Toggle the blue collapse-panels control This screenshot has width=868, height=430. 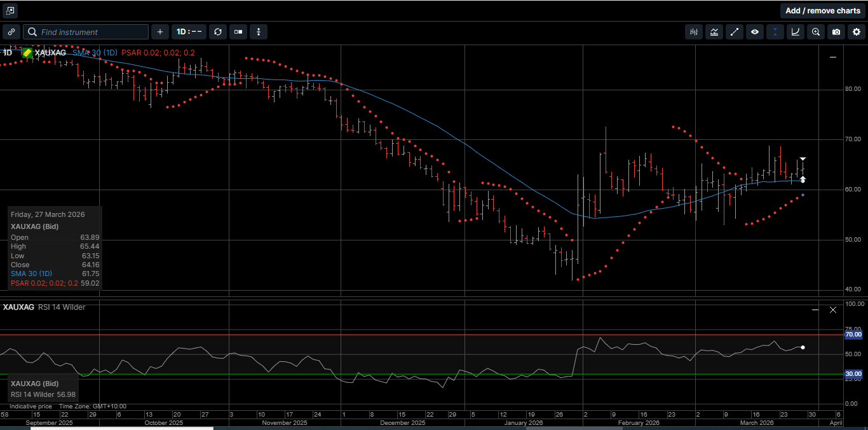[775, 32]
